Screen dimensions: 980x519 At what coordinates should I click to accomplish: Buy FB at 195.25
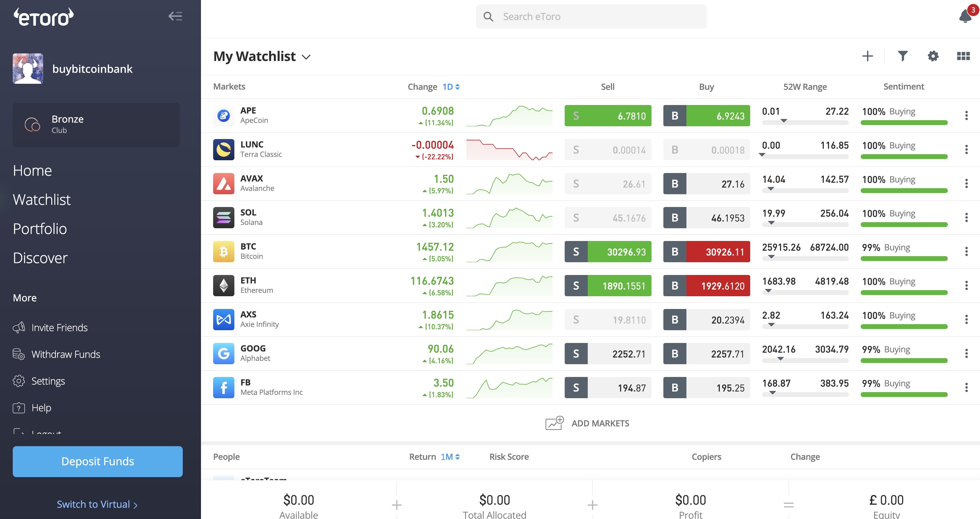click(706, 388)
